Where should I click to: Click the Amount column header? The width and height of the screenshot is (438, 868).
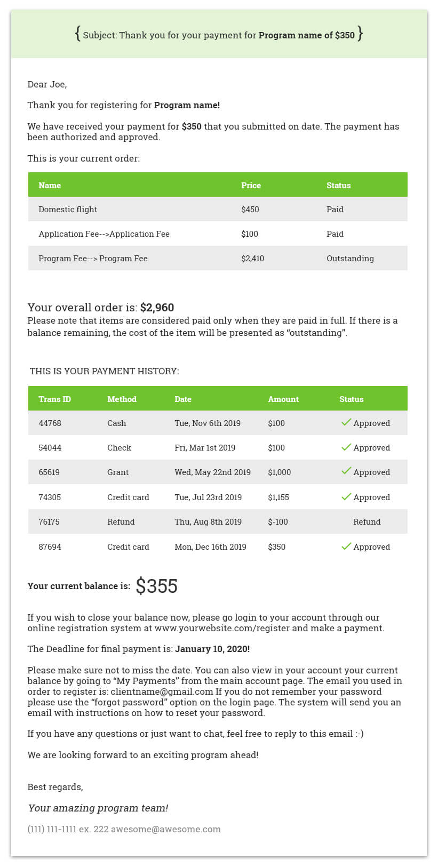283,399
